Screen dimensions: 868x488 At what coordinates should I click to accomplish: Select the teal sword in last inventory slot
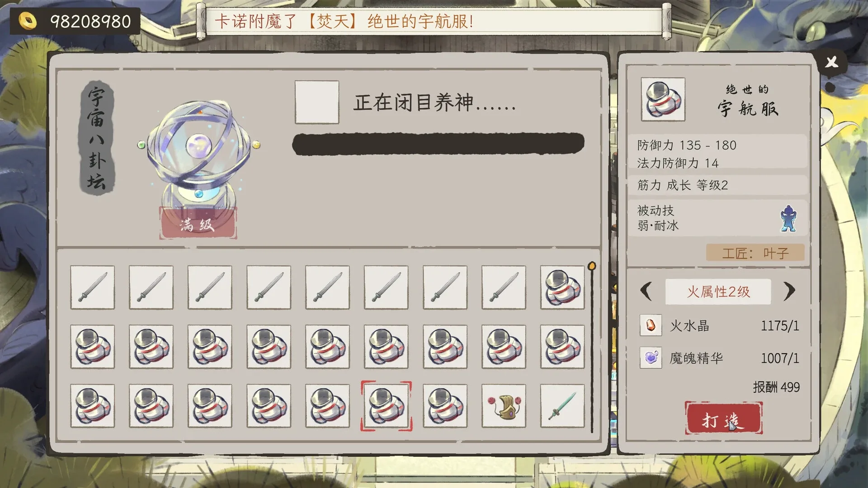562,406
